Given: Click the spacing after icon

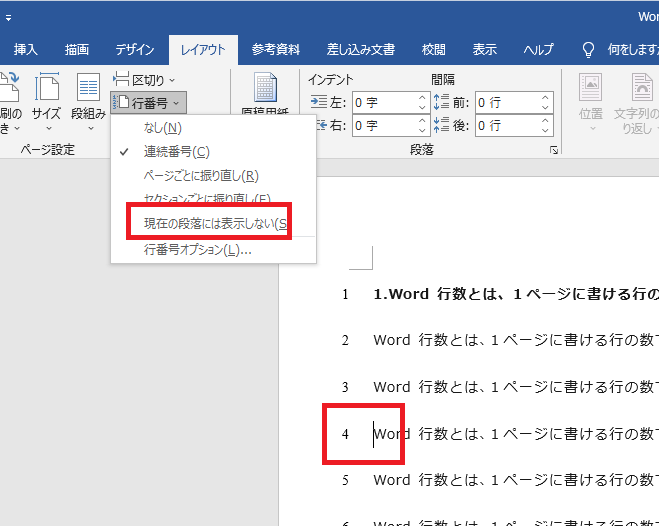Looking at the screenshot, I should (x=441, y=125).
